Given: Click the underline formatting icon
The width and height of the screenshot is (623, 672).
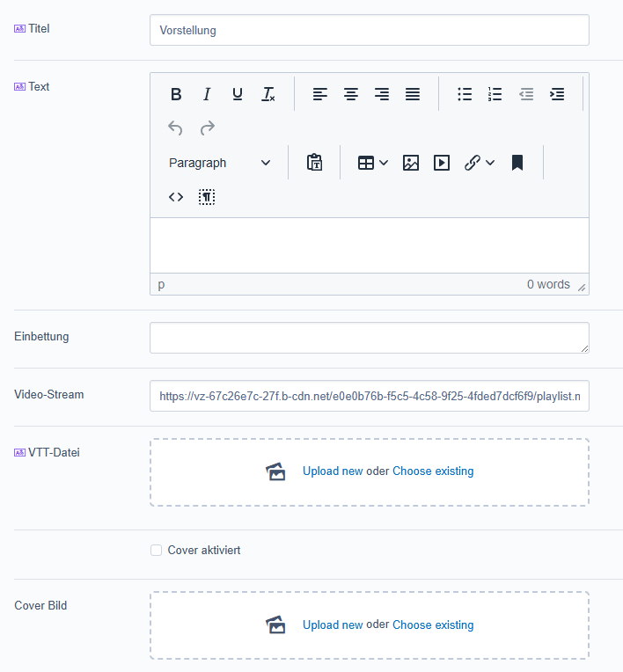Looking at the screenshot, I should pyautogui.click(x=238, y=94).
